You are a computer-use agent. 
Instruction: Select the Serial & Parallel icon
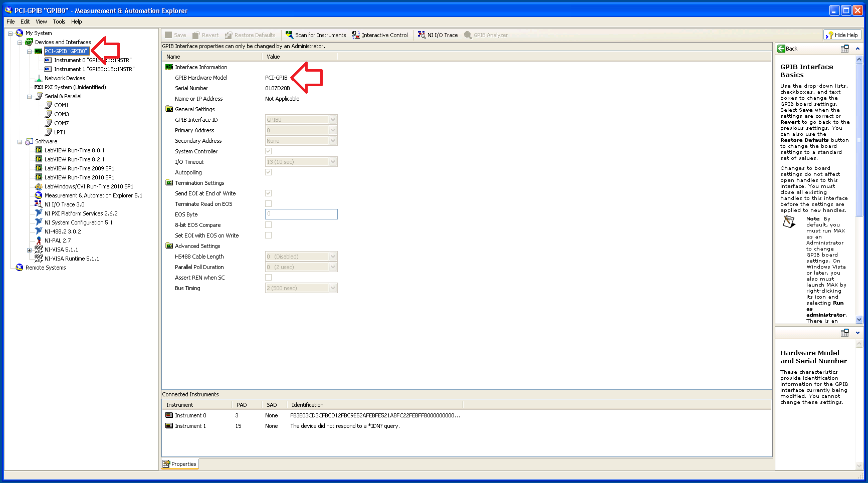coord(39,96)
